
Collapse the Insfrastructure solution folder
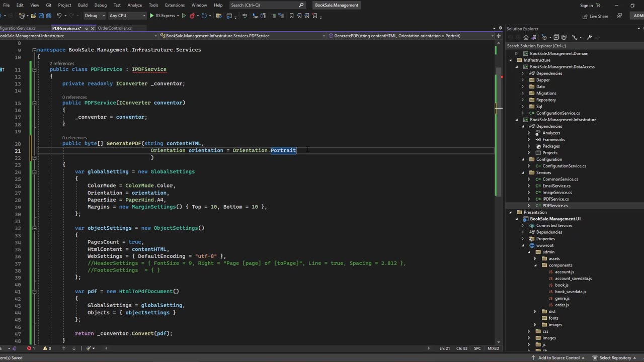pyautogui.click(x=510, y=60)
